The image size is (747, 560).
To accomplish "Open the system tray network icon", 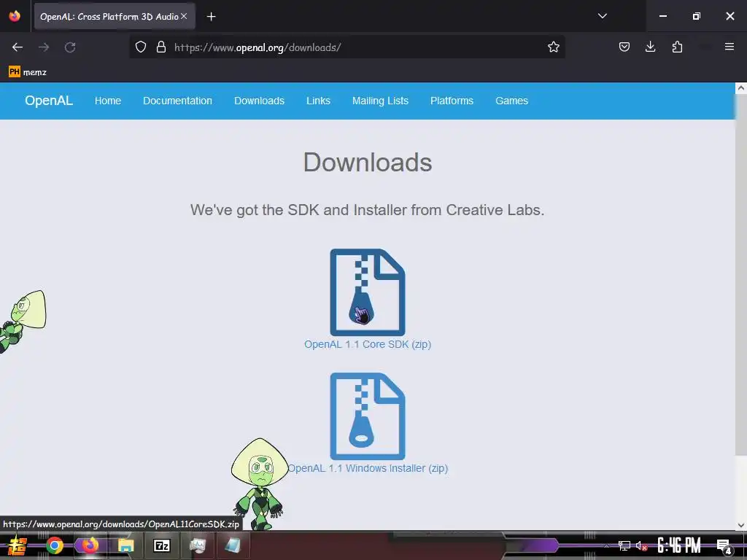I will (x=624, y=545).
